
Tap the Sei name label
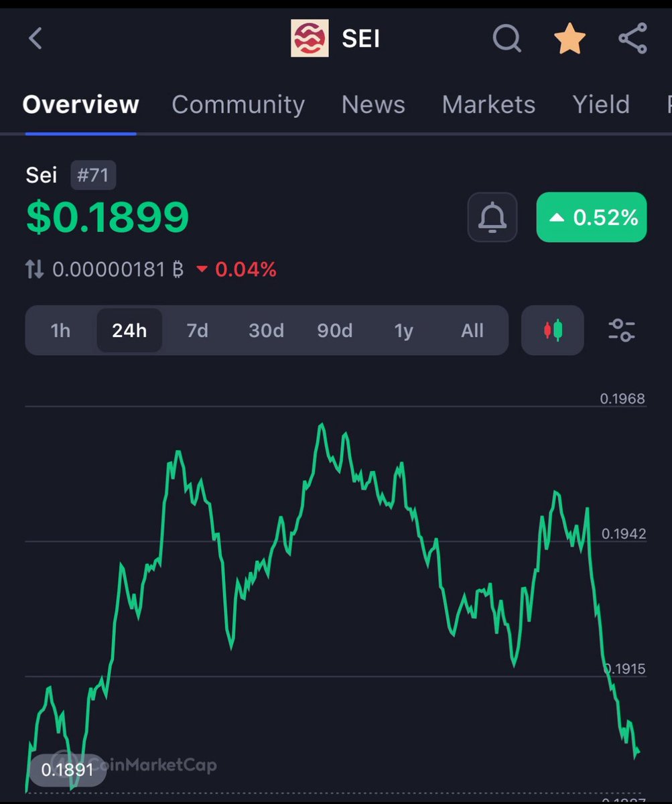42,176
